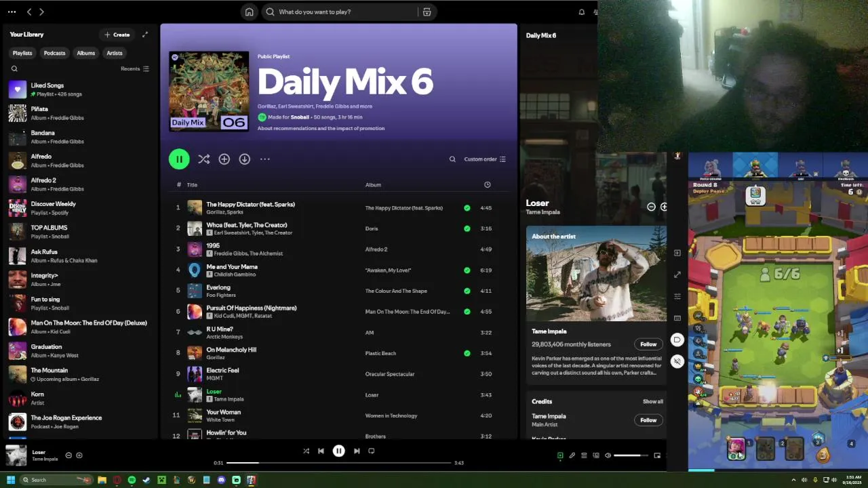Navigate forward with the right arrow
The height and width of the screenshot is (488, 868).
41,12
